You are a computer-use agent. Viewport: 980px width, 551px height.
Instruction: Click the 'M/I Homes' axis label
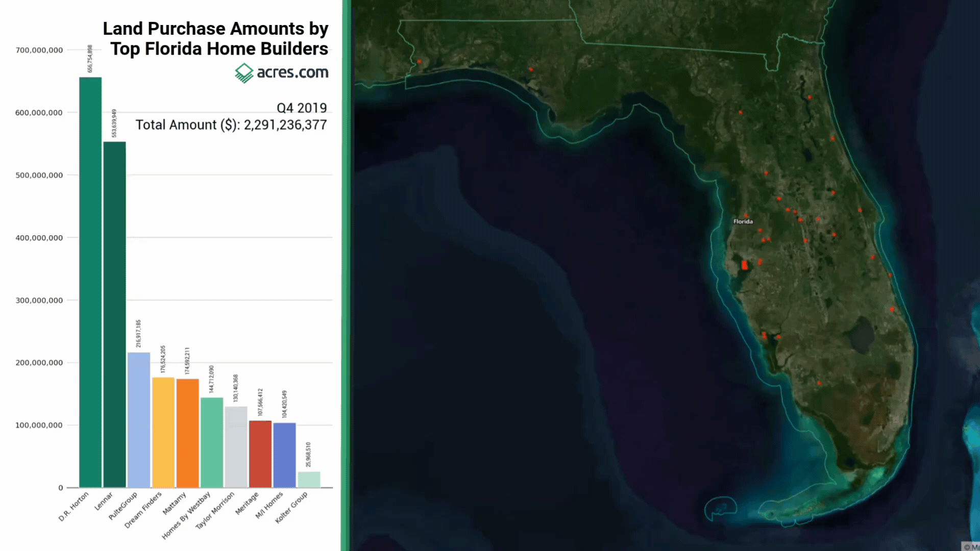(269, 505)
